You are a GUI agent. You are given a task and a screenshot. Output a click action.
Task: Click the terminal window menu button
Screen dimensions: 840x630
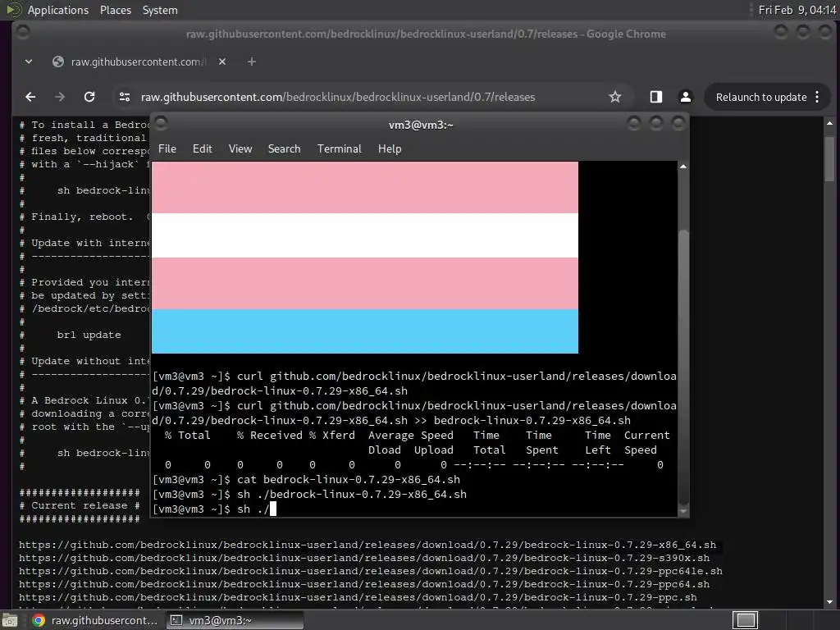[x=162, y=124]
